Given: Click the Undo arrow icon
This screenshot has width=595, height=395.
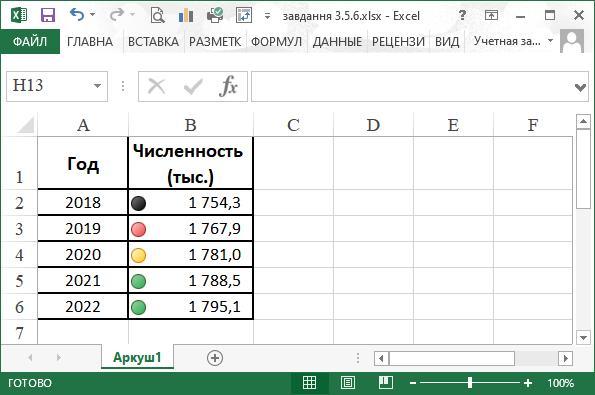Looking at the screenshot, I should point(77,15).
